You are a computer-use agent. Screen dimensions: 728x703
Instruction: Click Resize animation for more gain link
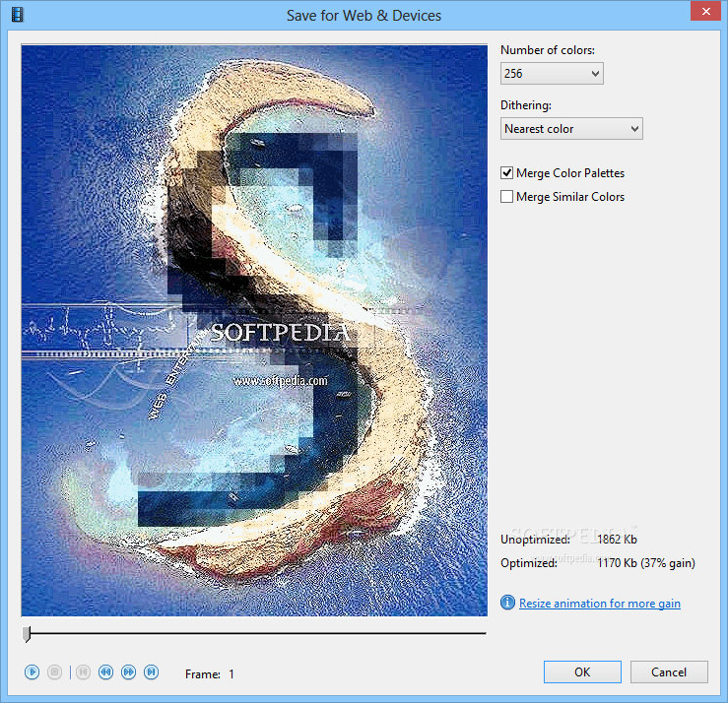click(x=600, y=604)
